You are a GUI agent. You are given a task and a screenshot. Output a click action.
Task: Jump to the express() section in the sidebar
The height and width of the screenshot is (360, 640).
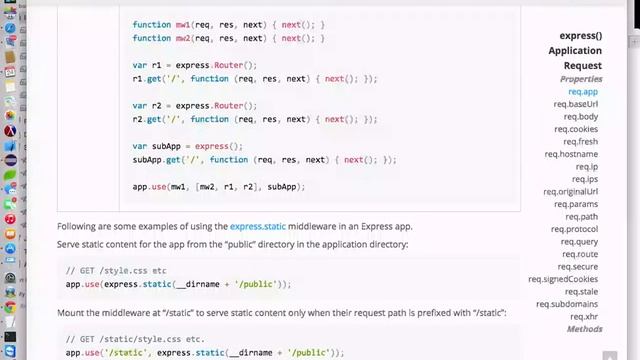click(x=580, y=36)
